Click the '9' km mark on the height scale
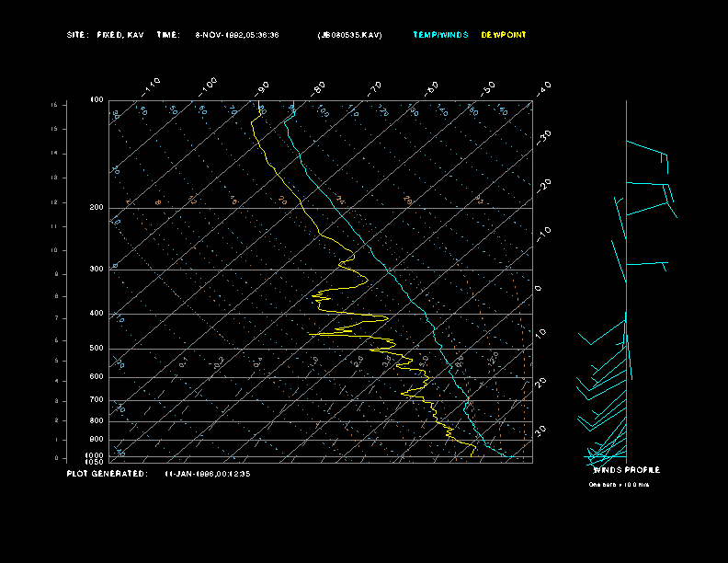The image size is (728, 563). (56, 274)
